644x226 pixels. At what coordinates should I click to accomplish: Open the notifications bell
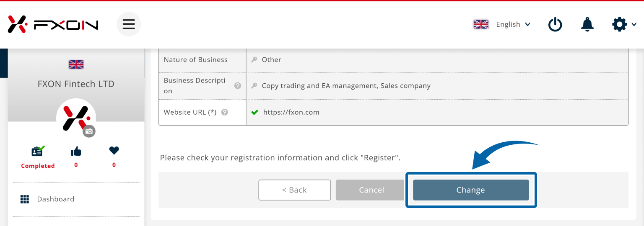pos(587,24)
